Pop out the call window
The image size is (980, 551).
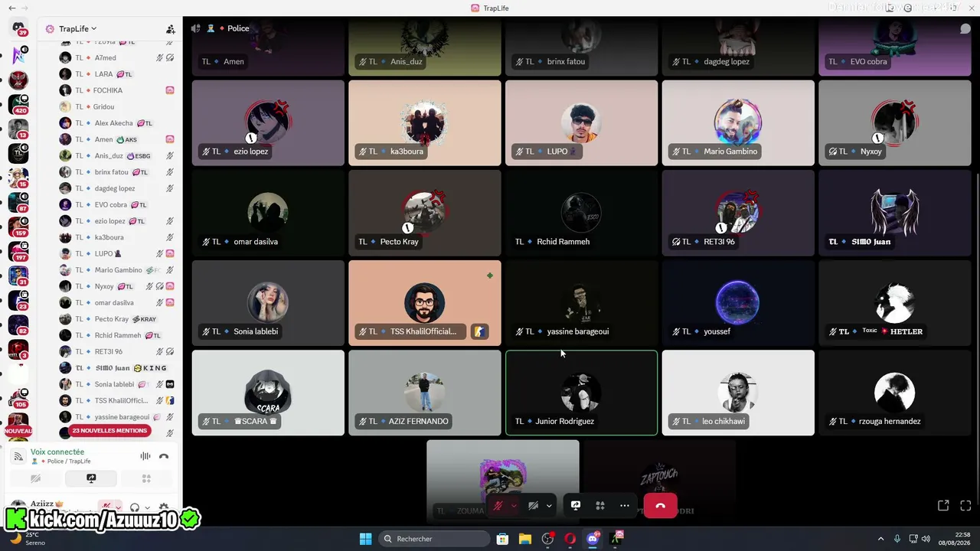(943, 505)
